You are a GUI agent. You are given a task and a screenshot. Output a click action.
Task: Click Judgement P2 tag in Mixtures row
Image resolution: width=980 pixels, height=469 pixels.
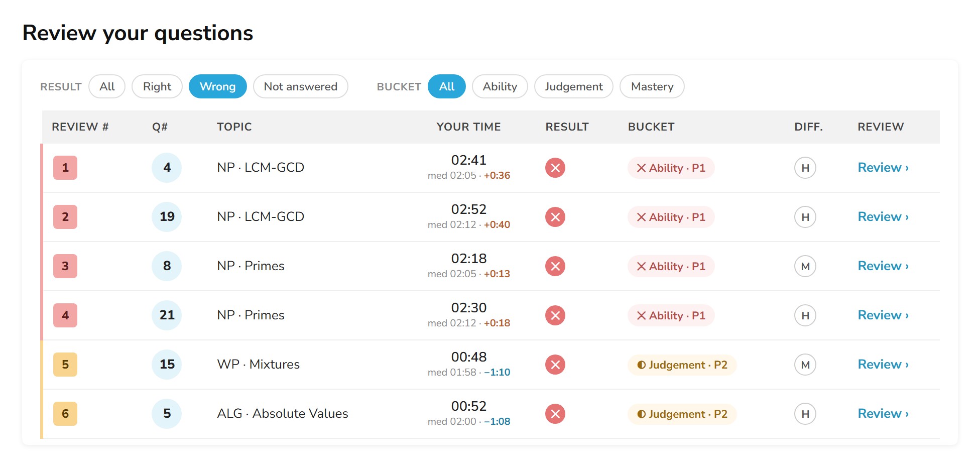pyautogui.click(x=682, y=365)
